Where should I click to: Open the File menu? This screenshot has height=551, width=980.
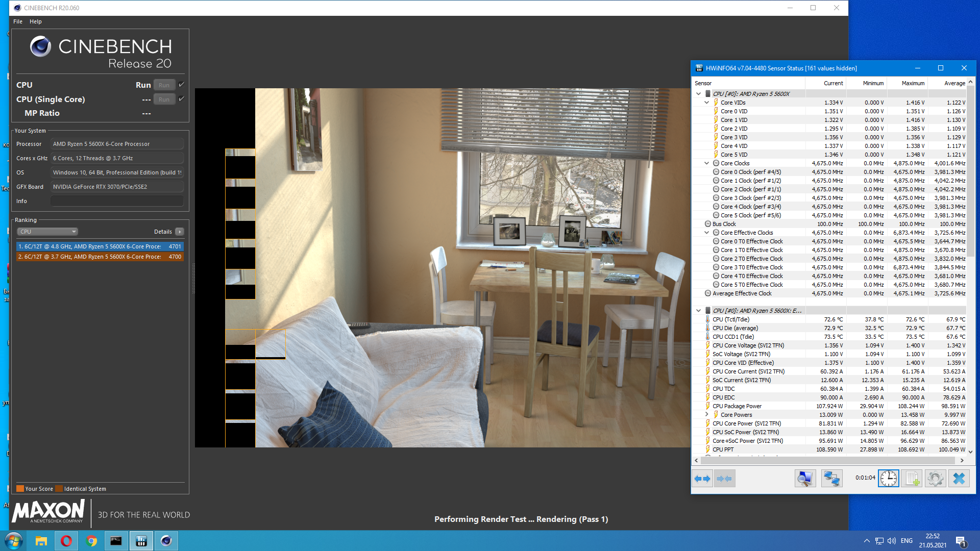18,21
